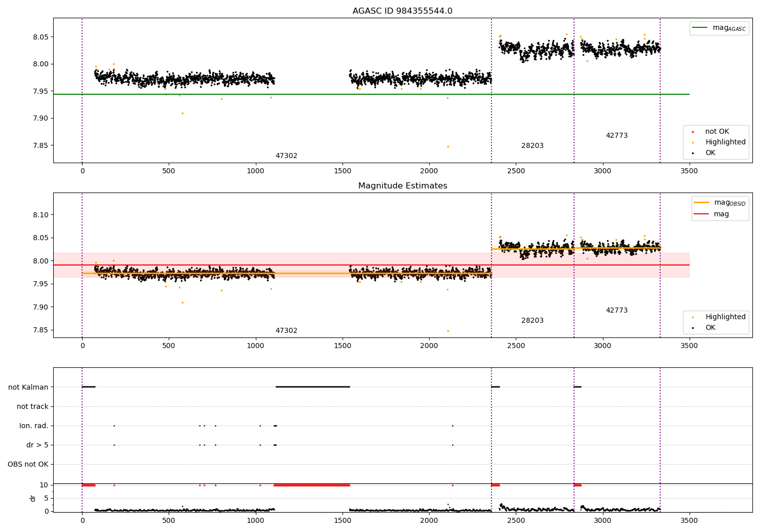Click the 'OK' legend label in the middle plot
This screenshot has height=532, width=760.
pyautogui.click(x=710, y=328)
